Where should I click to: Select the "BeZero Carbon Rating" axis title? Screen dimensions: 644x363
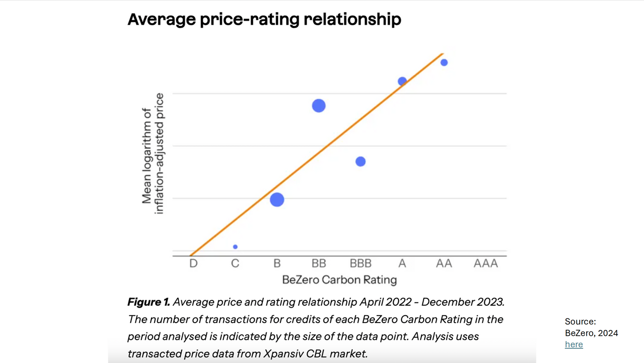(339, 280)
